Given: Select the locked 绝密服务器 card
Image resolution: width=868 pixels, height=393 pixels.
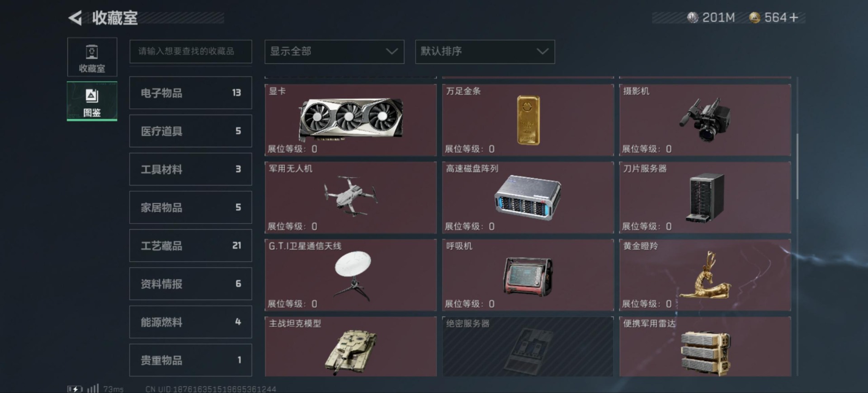Looking at the screenshot, I should [x=528, y=346].
